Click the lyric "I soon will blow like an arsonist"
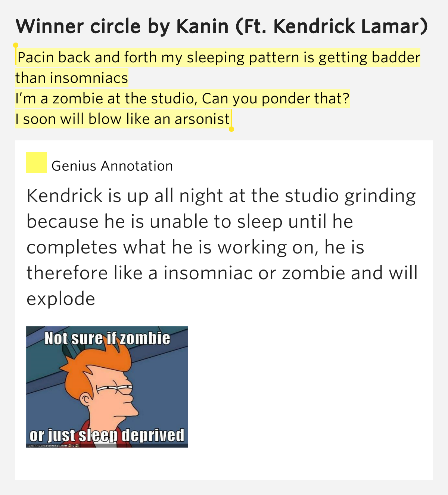448x495 pixels. (x=122, y=119)
